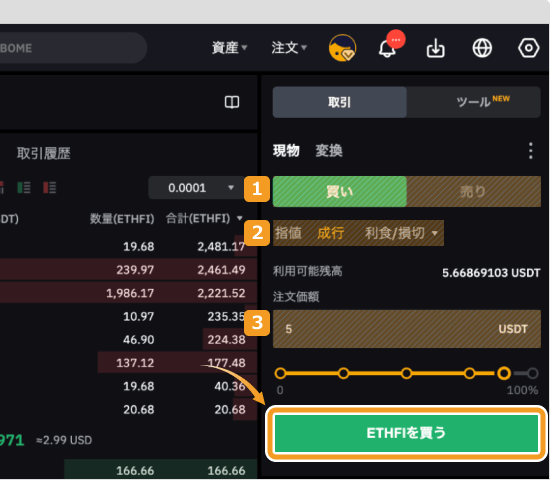Select the order book row with 137.12
Viewport: 550px width, 480px height.
coord(128,363)
